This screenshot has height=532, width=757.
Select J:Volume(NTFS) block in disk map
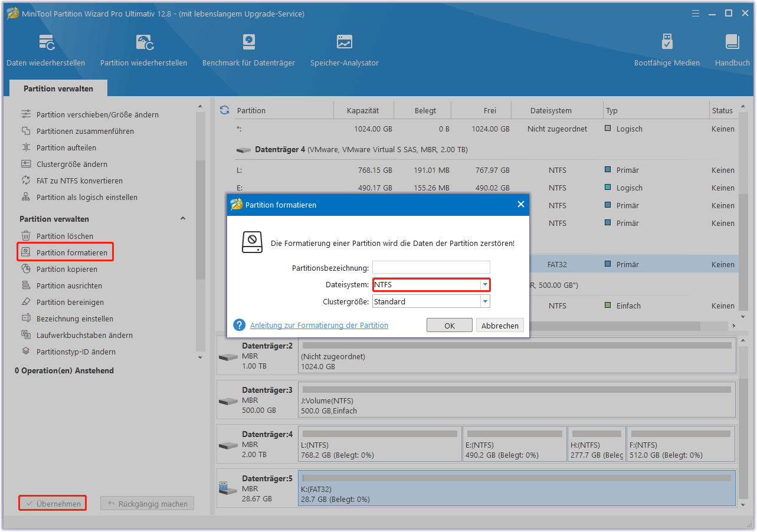coord(517,400)
